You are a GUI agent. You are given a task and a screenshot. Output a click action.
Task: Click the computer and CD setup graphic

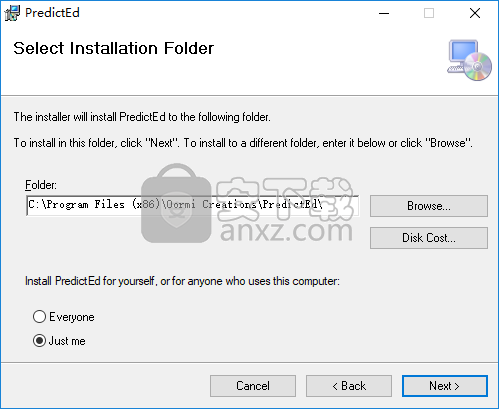point(469,60)
